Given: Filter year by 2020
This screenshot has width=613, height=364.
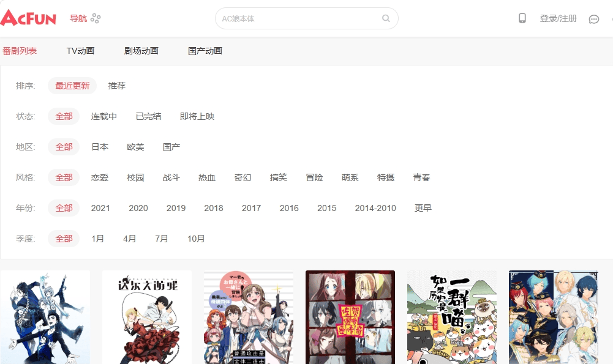Looking at the screenshot, I should 138,208.
